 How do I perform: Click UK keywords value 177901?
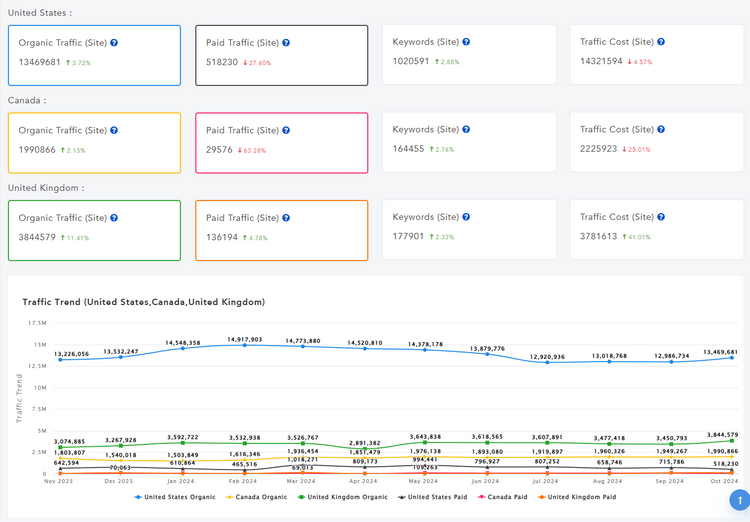(408, 236)
